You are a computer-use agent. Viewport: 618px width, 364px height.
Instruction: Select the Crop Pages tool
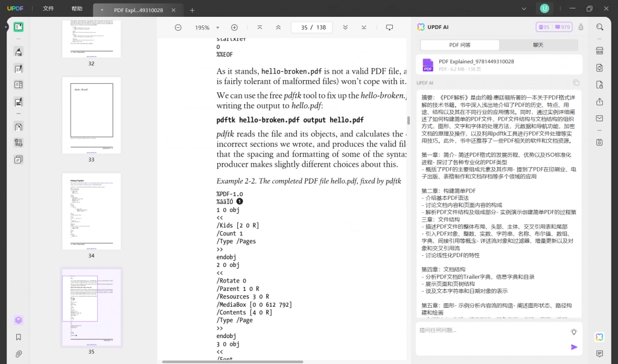pyautogui.click(x=18, y=142)
